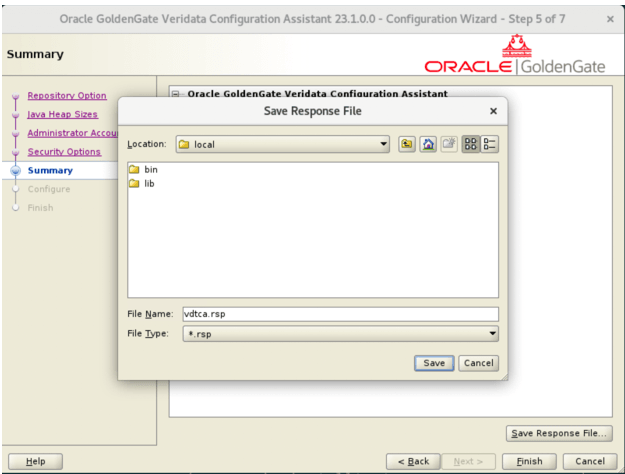The image size is (625, 474).
Task: Expand the Location dropdown showing local
Action: coord(283,144)
